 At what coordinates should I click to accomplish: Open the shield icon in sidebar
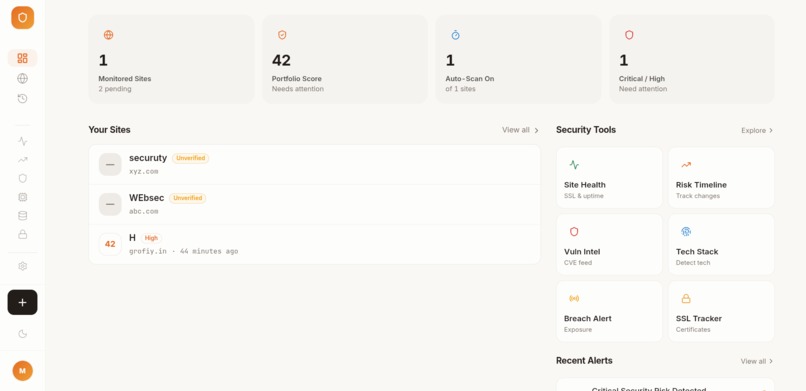coord(23,178)
